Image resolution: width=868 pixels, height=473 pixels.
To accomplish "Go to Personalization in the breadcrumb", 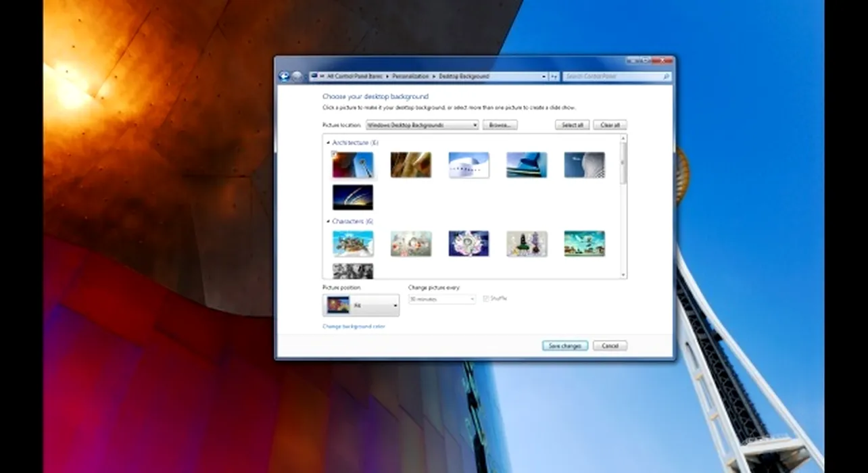I will point(412,77).
